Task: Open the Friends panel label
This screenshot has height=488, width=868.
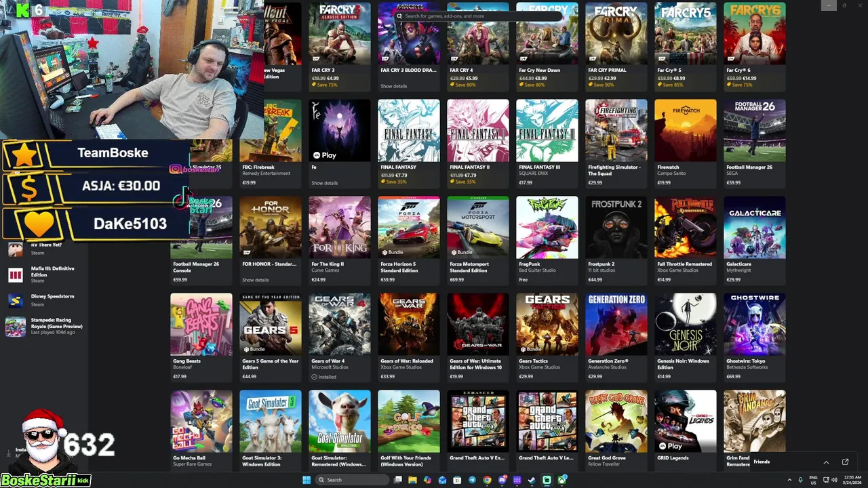Action: (762, 462)
